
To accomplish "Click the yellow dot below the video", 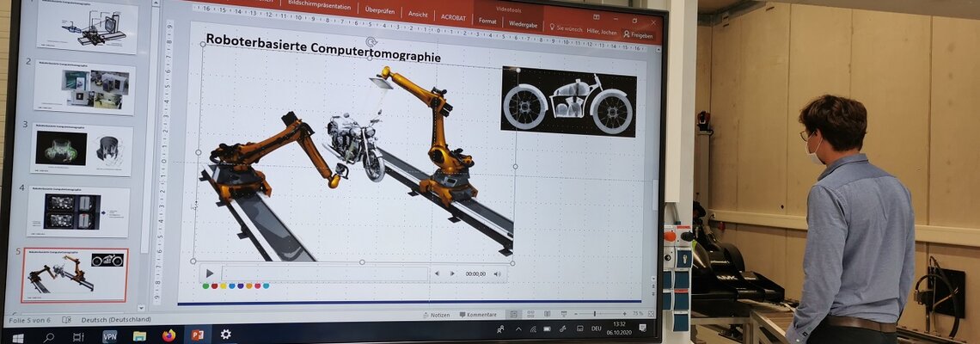I will point(224,286).
